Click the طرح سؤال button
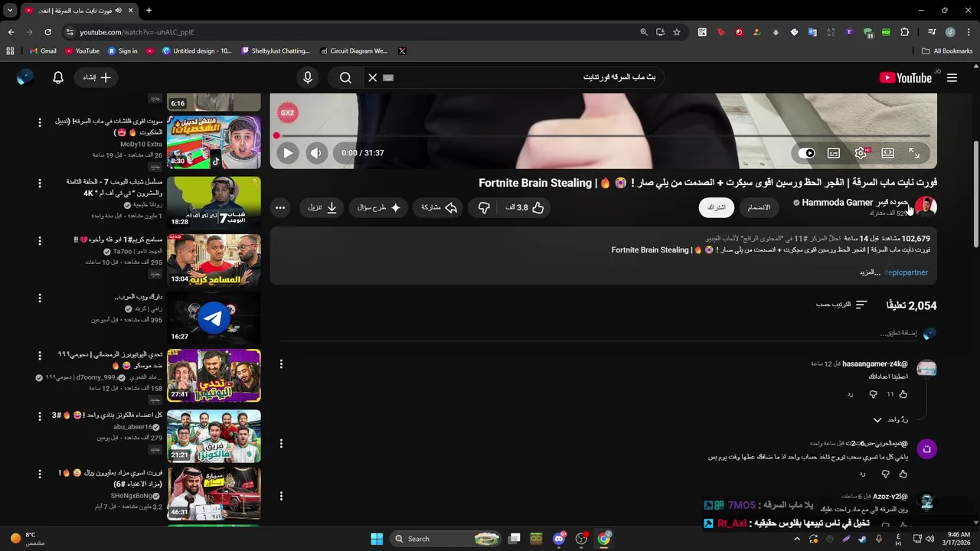The height and width of the screenshot is (551, 980). [379, 207]
